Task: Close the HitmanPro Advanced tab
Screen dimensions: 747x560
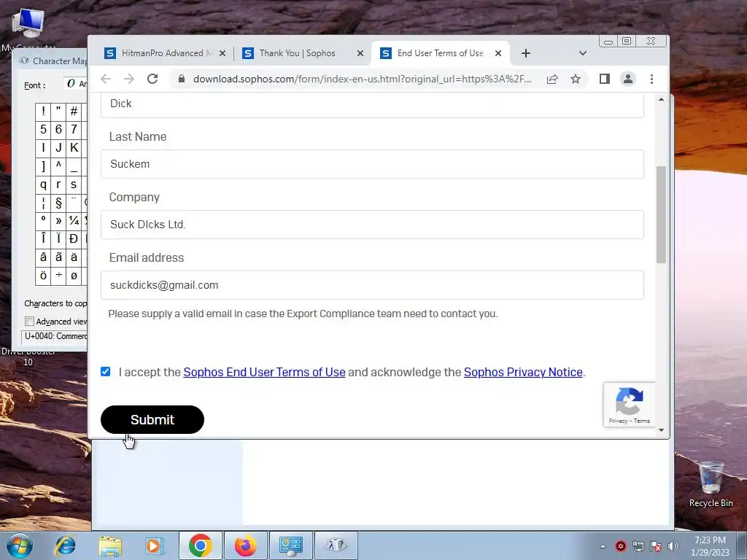Action: click(222, 53)
